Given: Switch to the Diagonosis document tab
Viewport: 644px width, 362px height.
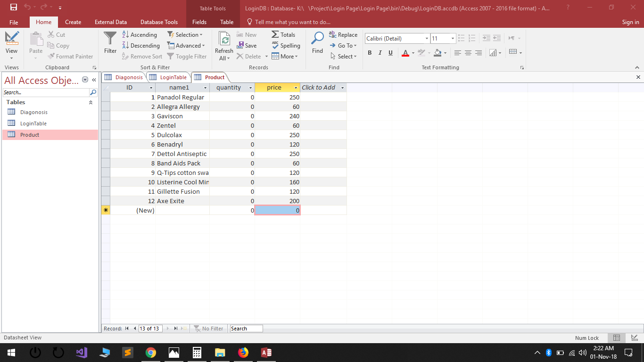Looking at the screenshot, I should pos(124,77).
